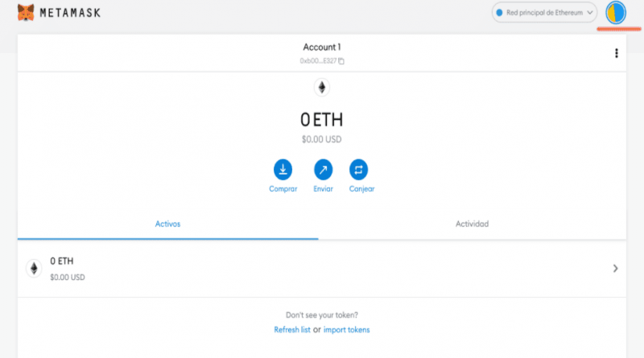Click the Refresh list link
This screenshot has width=644, height=358.
pos(291,330)
